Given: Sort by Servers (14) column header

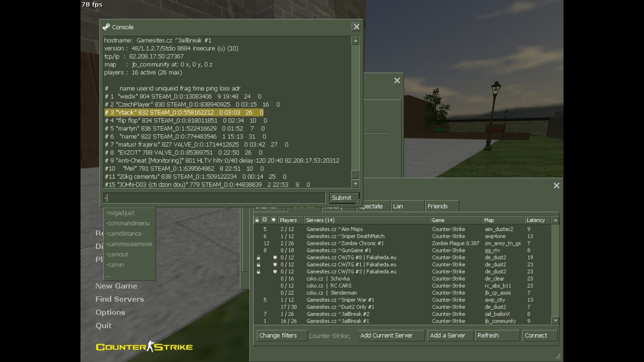Looking at the screenshot, I should [367, 220].
